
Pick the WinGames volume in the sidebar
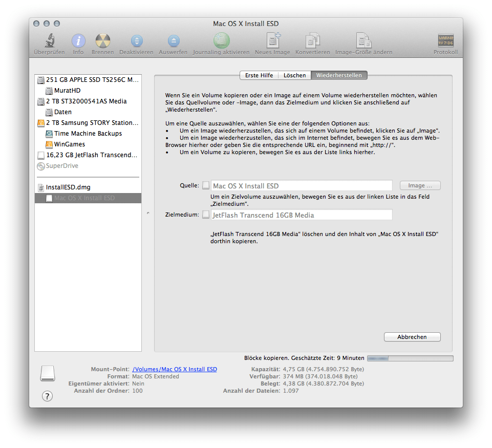pos(88,144)
